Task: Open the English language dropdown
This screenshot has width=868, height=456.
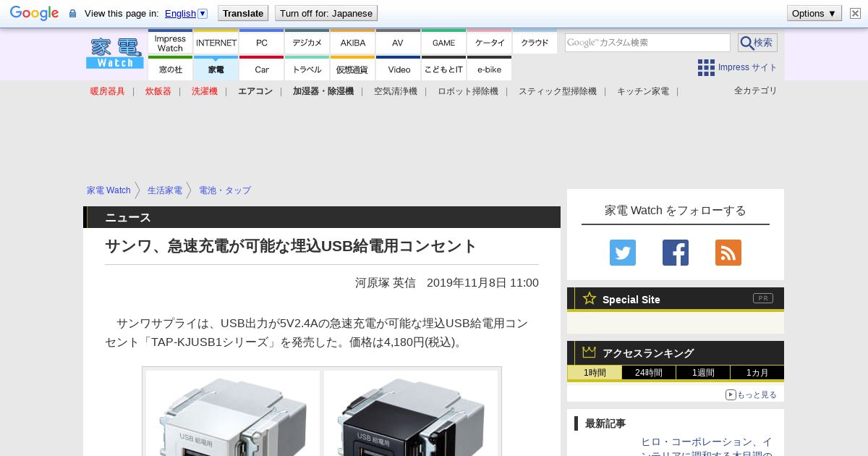Action: pyautogui.click(x=186, y=13)
